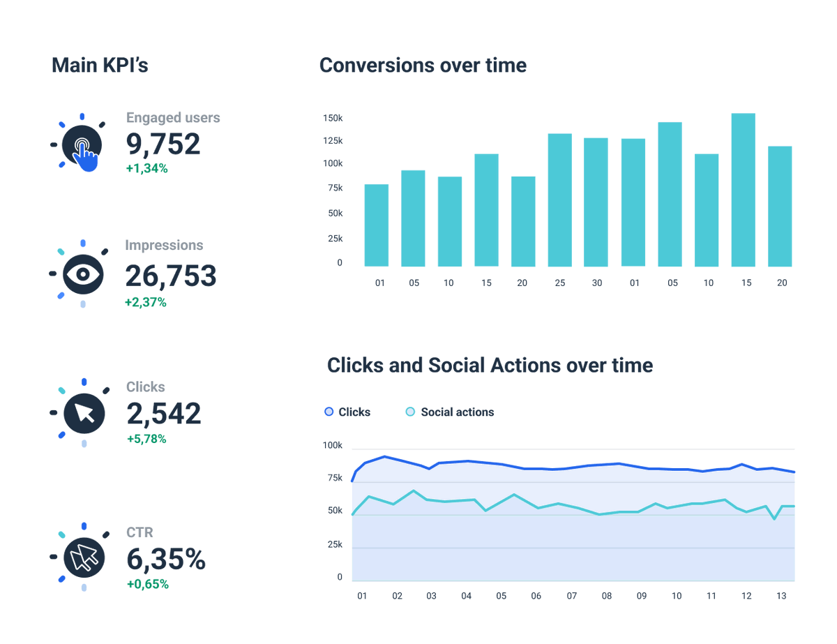Select the Conversions over time title
This screenshot has height=644, width=837.
point(422,66)
